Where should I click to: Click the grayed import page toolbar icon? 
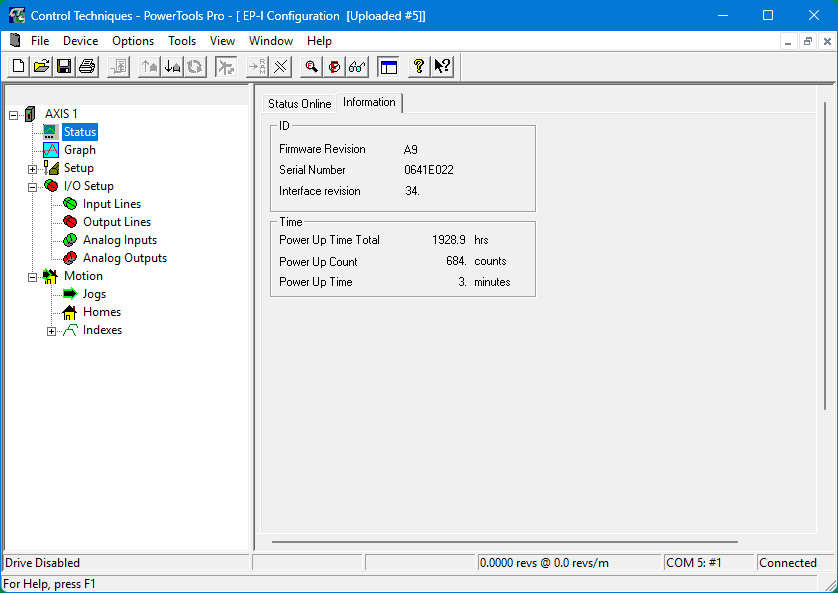click(119, 67)
